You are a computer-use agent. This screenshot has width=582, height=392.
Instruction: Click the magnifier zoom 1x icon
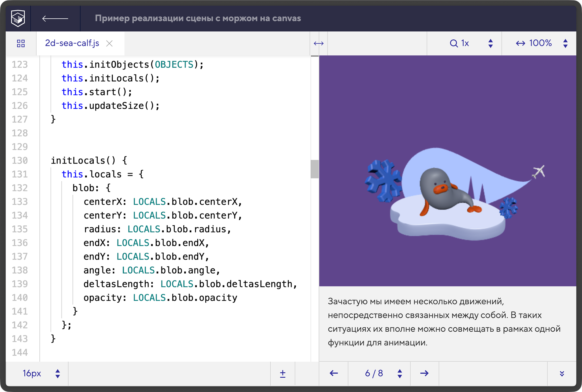point(454,43)
